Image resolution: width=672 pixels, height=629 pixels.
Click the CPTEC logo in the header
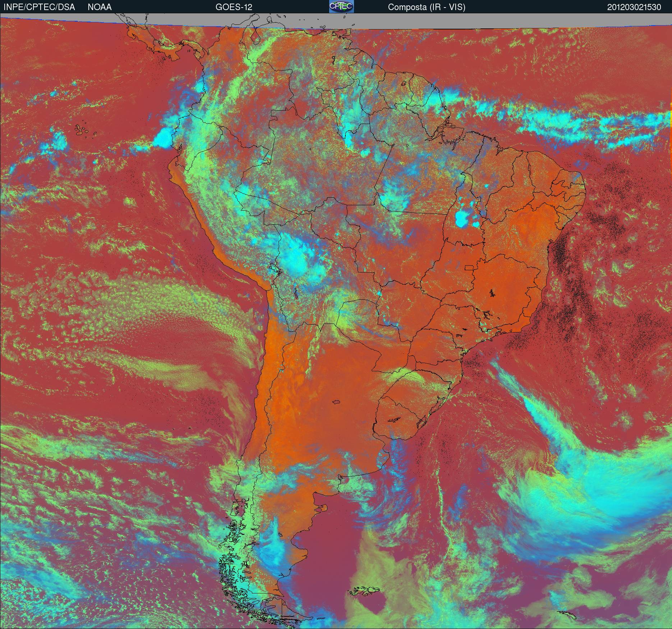341,6
